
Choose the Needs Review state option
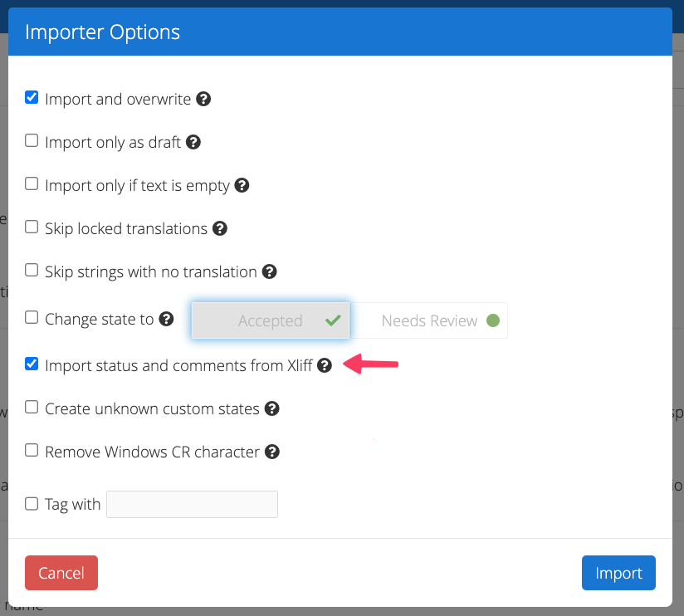click(429, 320)
